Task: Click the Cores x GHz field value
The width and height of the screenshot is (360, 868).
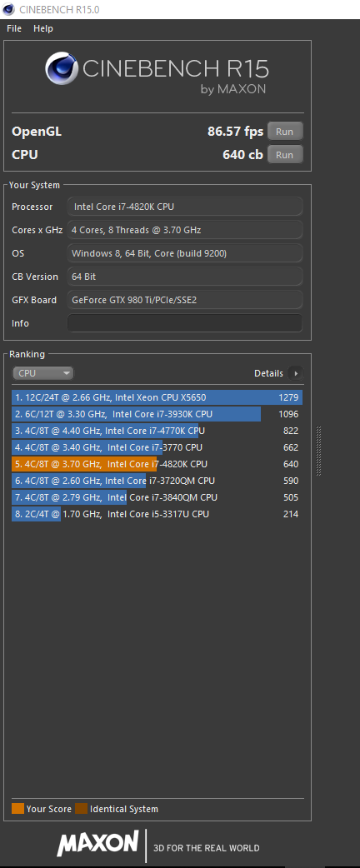Action: [185, 230]
